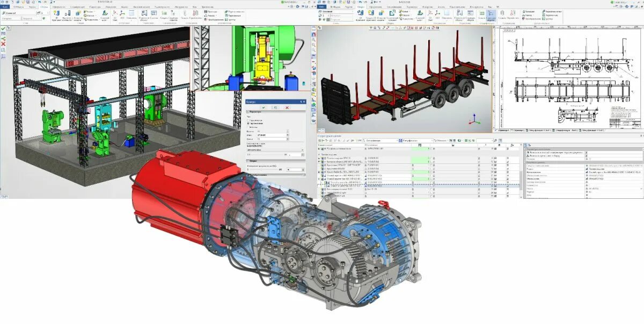
Task: Switch to Чертёж tab in left window
Action: (x=32, y=6)
